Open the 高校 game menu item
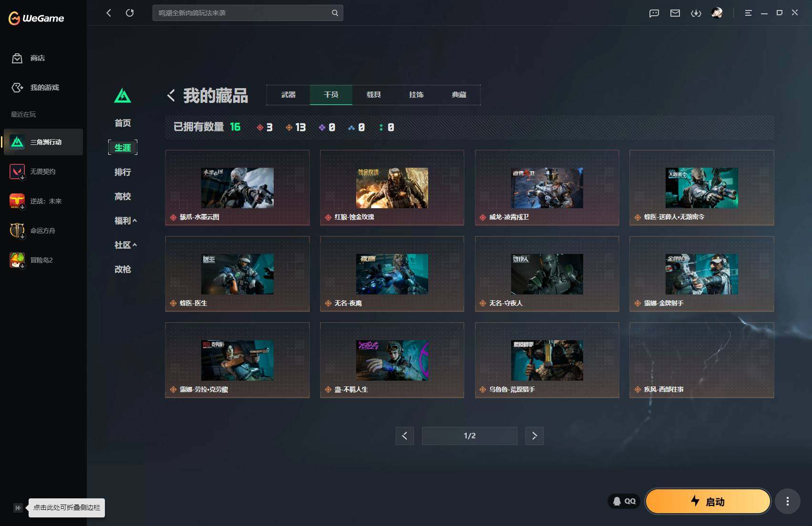 point(123,196)
